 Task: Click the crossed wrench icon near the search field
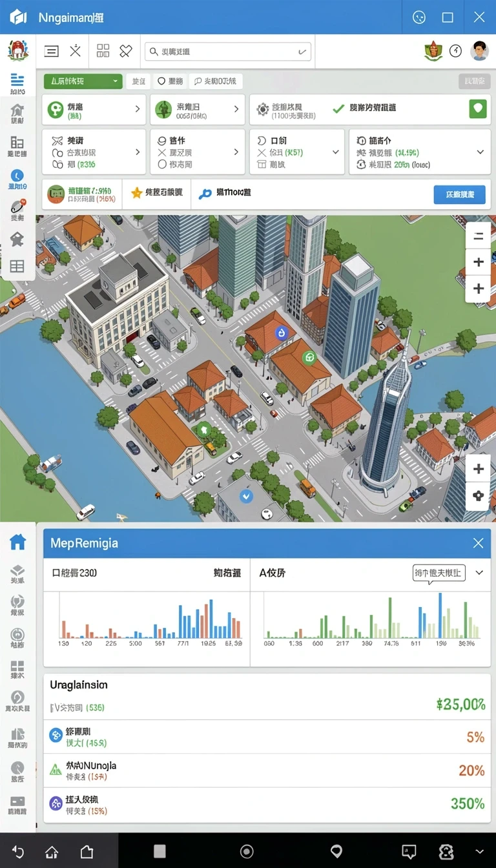click(126, 51)
